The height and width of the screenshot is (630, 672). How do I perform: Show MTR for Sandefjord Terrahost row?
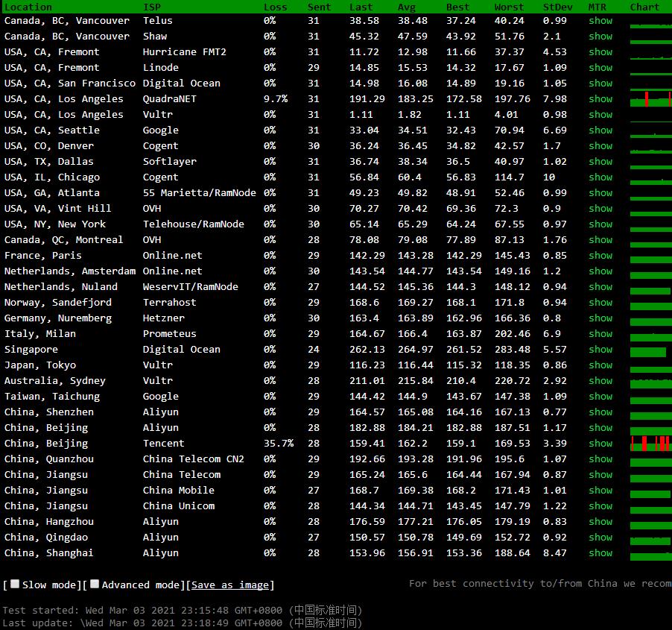click(x=600, y=303)
